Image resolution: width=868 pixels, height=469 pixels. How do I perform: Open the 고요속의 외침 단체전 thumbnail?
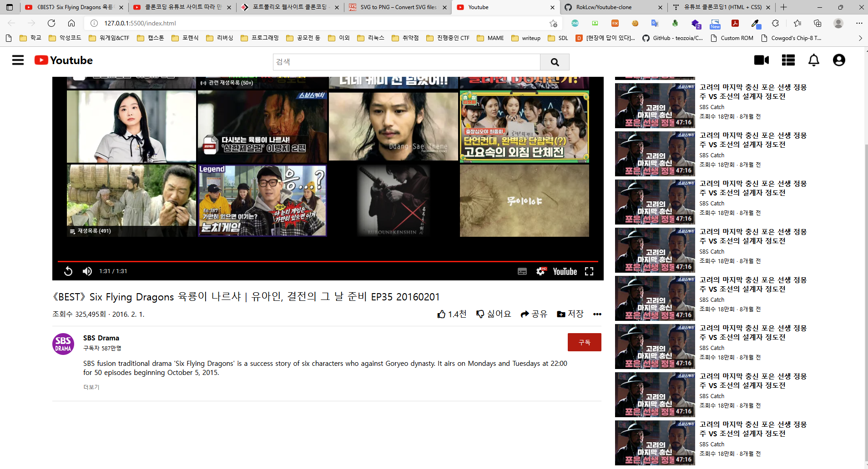[x=525, y=126]
